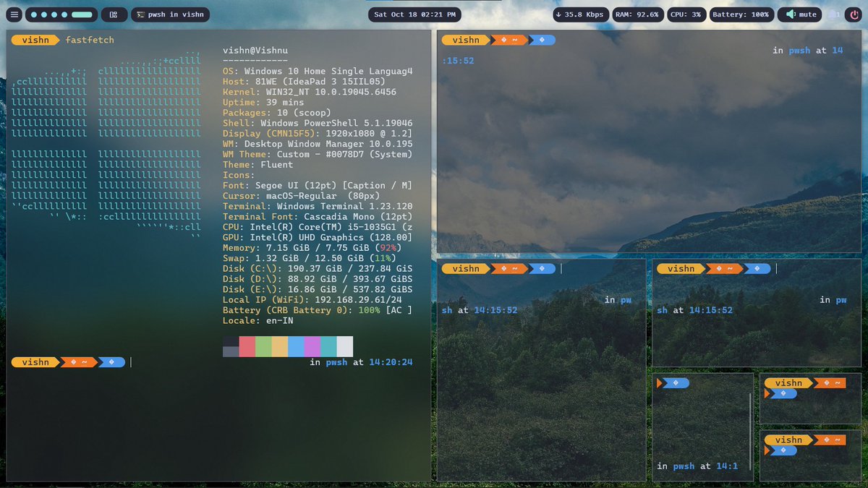The image size is (868, 488).
Task: Click the 'Terminal Font: Cascadia Mono' line
Action: [x=318, y=217]
